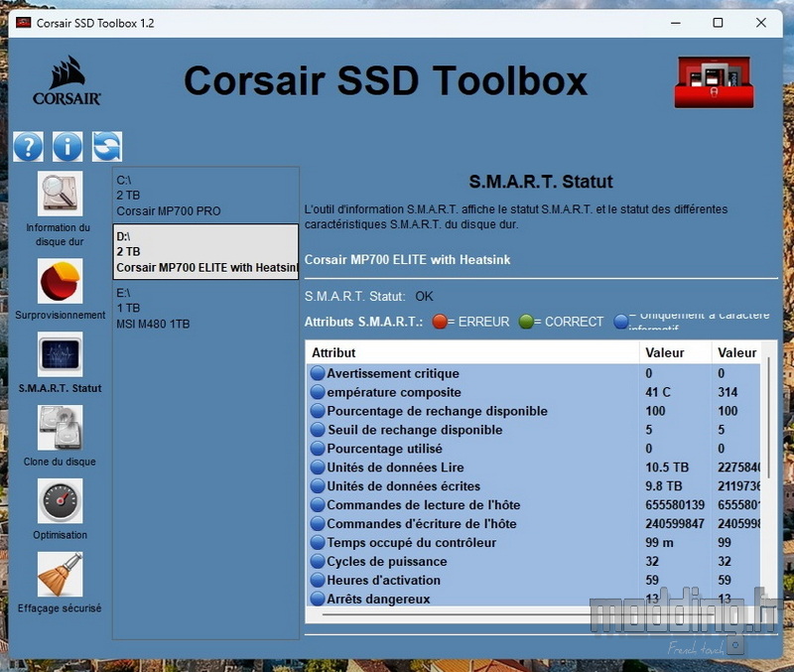Select the Avertissement critique row

[534, 374]
